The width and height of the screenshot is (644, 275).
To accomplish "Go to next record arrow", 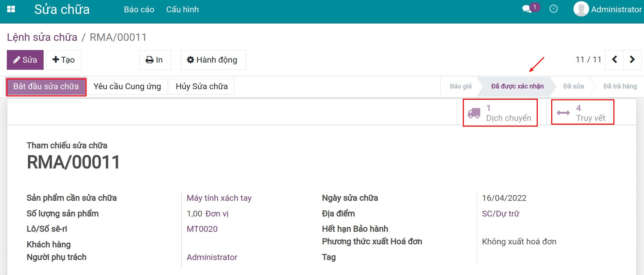I will [632, 60].
